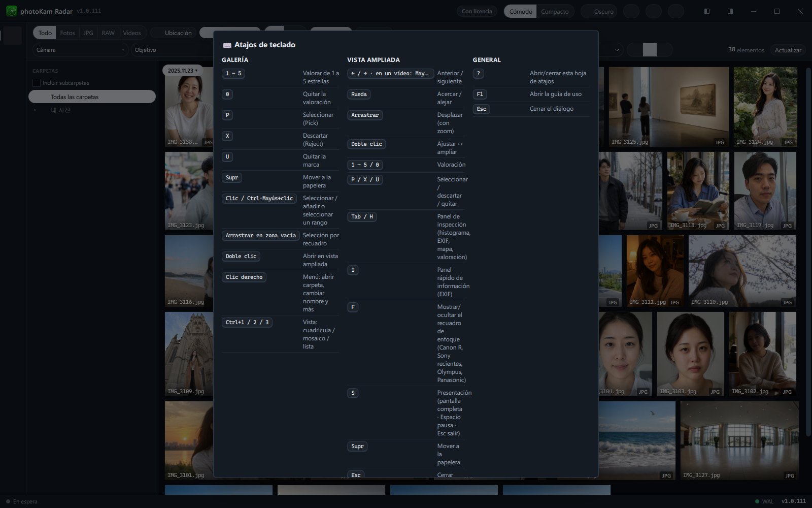Open the Objetivo filter dropdown
Screen dimensions: 812x508
pos(173,50)
